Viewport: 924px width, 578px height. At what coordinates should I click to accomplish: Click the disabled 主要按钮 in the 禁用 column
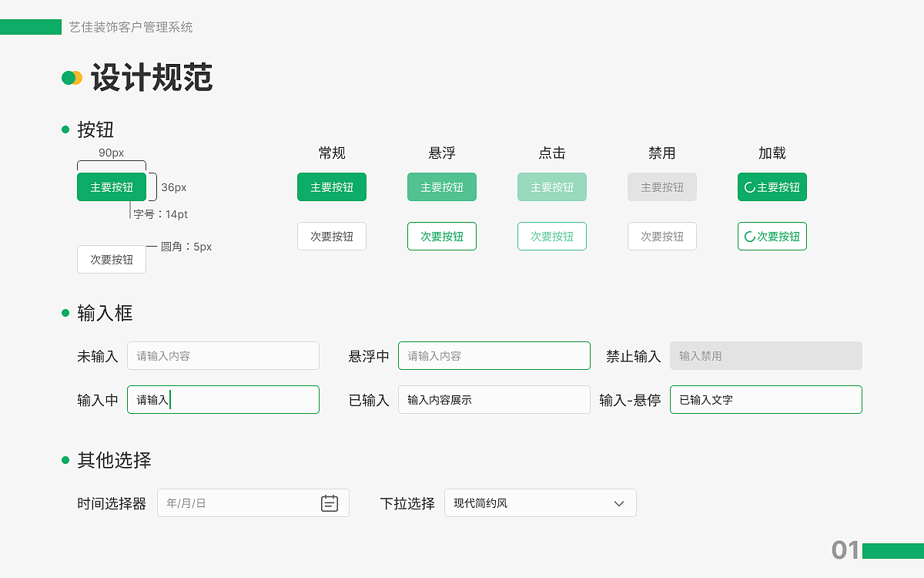pyautogui.click(x=661, y=187)
